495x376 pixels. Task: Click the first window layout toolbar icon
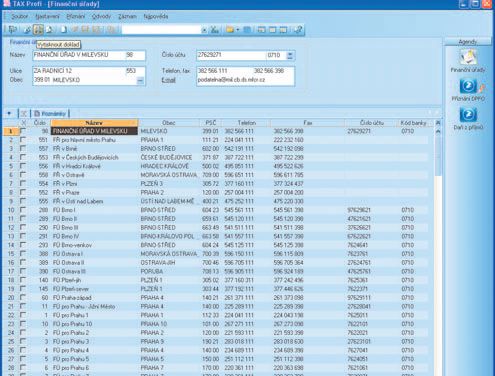[262, 30]
